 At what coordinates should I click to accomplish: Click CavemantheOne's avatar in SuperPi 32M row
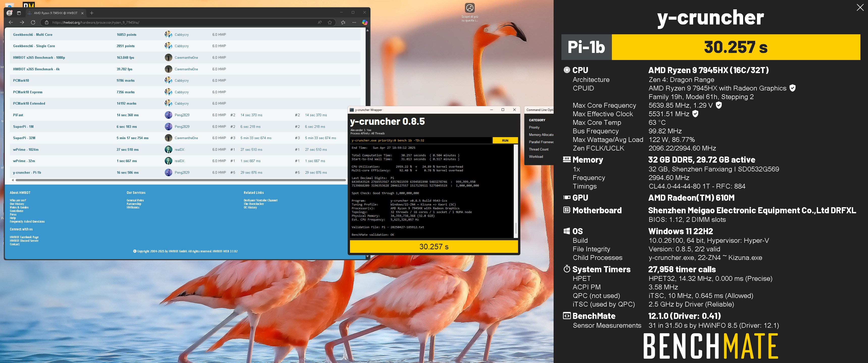tap(168, 138)
